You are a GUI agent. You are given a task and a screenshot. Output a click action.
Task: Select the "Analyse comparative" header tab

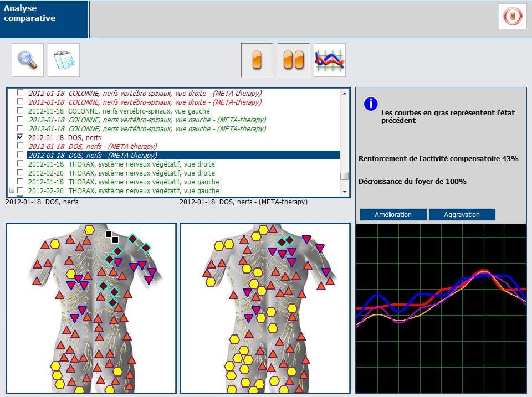(x=44, y=19)
